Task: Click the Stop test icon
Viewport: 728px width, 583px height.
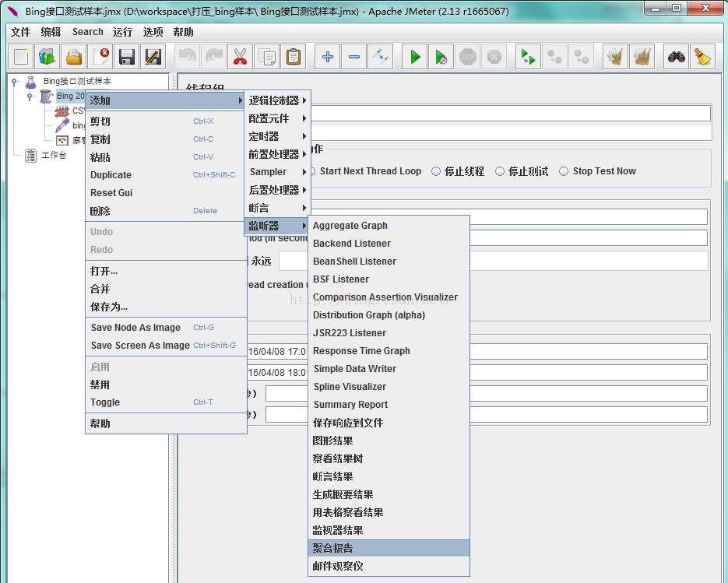Action: 467,57
